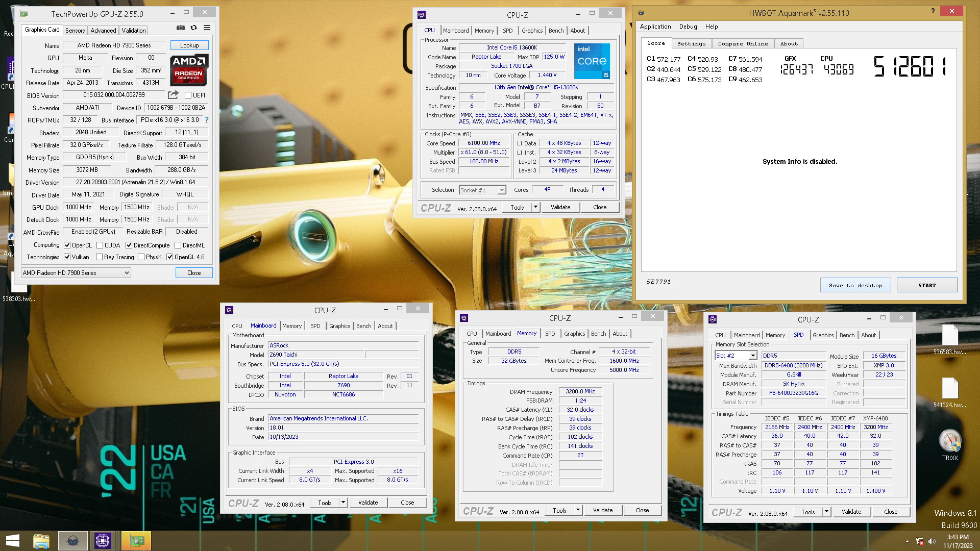Open the GPU-Z hamburger menu
Screen dimensions: 980x551
coord(207,28)
